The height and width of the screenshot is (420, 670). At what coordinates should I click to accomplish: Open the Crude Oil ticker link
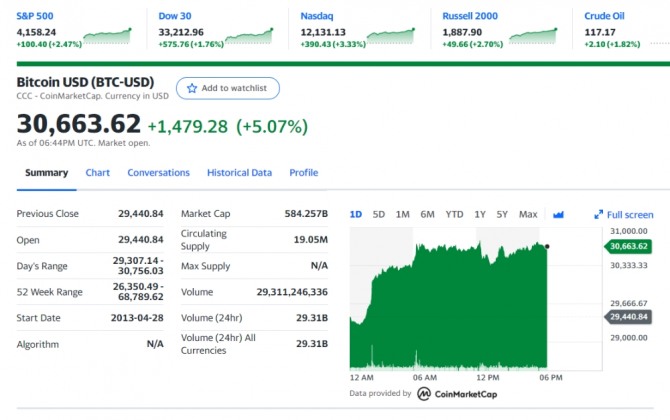[604, 16]
